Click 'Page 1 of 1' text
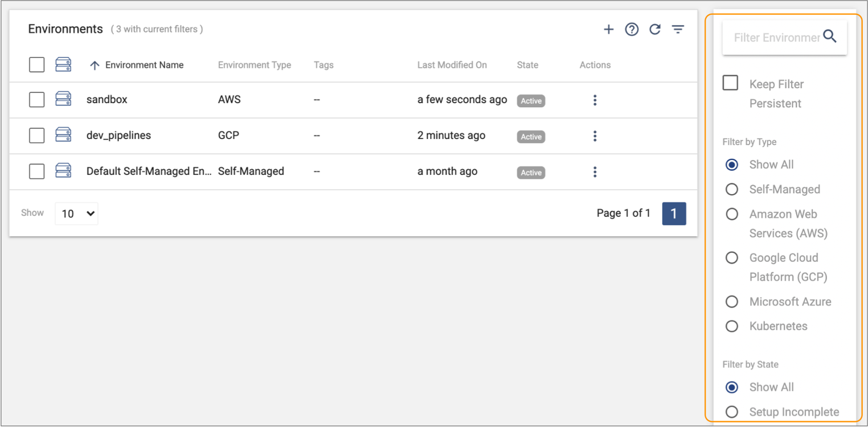868x427 pixels. (x=624, y=213)
